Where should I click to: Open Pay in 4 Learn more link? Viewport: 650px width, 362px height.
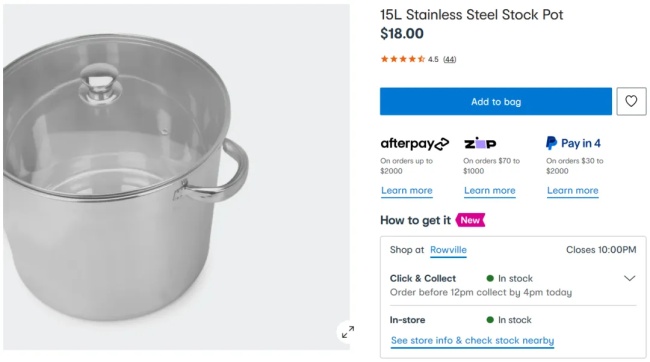(572, 191)
